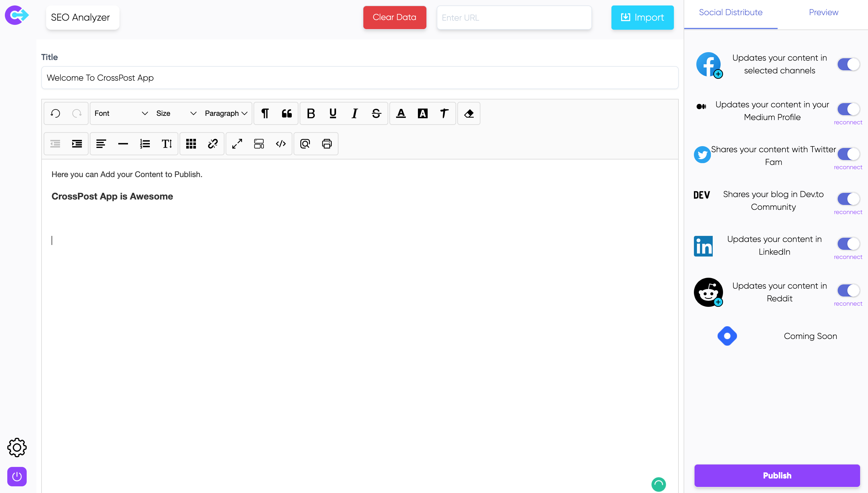Turn off the Reddit content switch

(848, 290)
